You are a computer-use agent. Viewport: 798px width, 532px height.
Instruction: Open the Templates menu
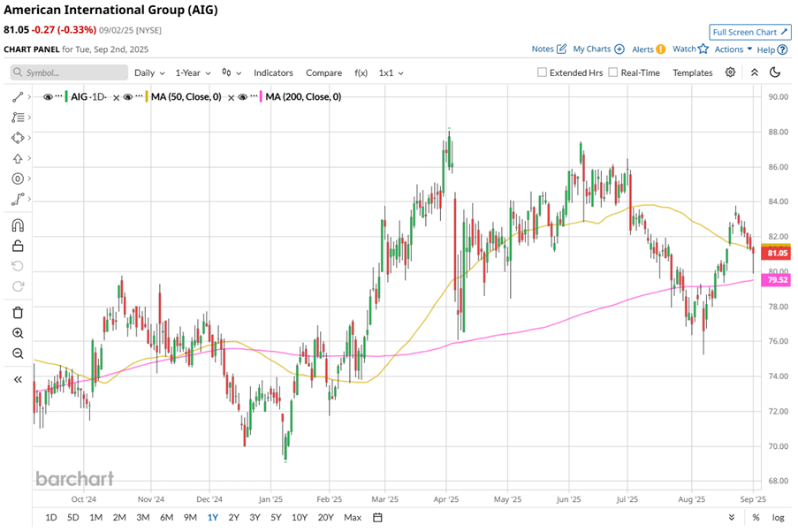click(x=693, y=72)
